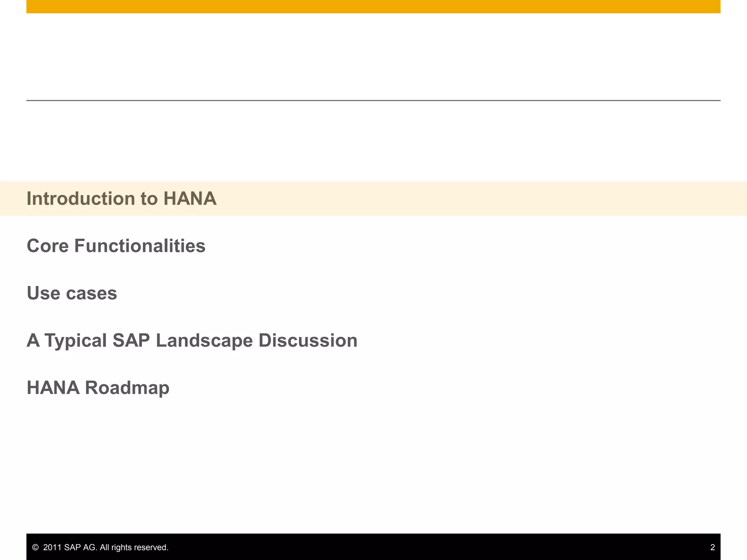
Task: Click the year 2011 in the footer
Action: (53, 548)
